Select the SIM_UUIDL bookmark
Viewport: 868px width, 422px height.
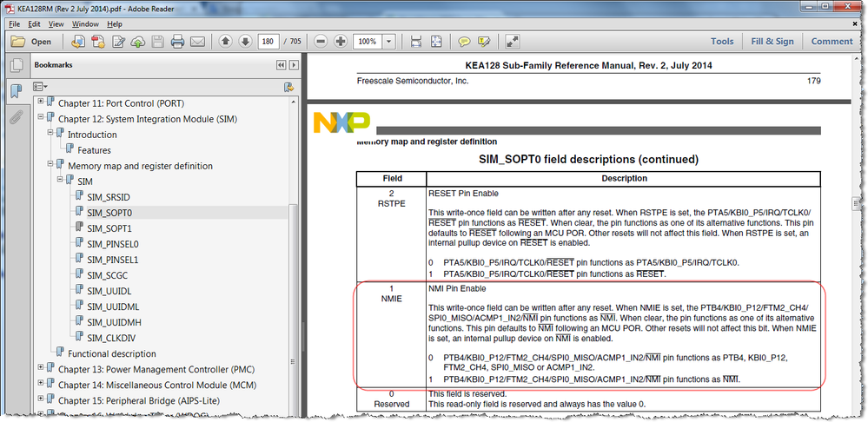(x=109, y=291)
